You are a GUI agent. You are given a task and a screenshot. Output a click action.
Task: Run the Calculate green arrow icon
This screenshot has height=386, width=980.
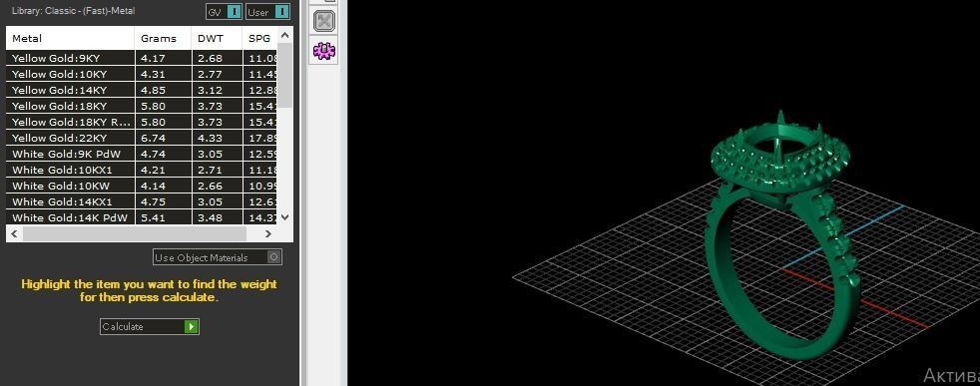[x=192, y=327]
